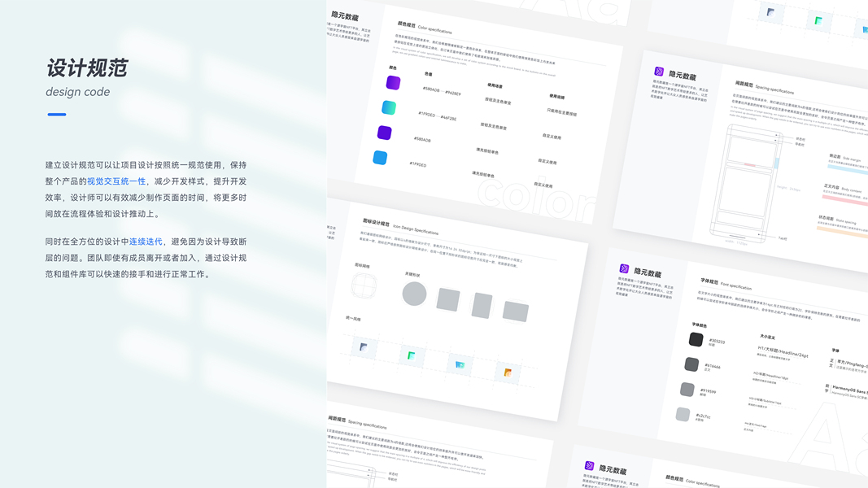Click the 状态间距 State spacing label
868x488 pixels.
837,220
